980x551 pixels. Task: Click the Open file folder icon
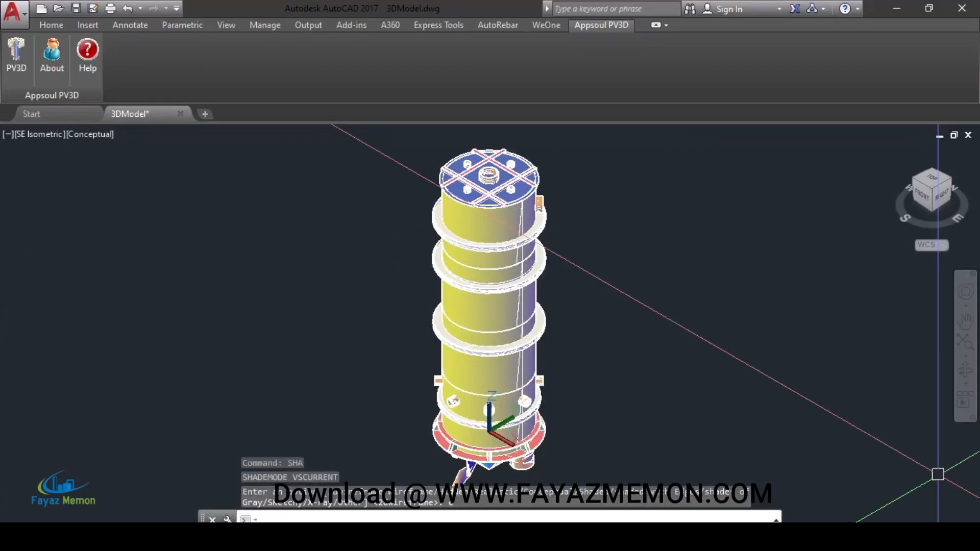click(x=59, y=8)
